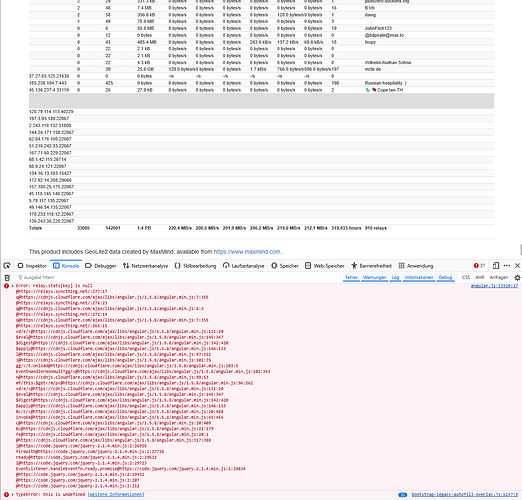Open responsive design mode icon
This screenshot has width=522, height=500.
(496, 266)
